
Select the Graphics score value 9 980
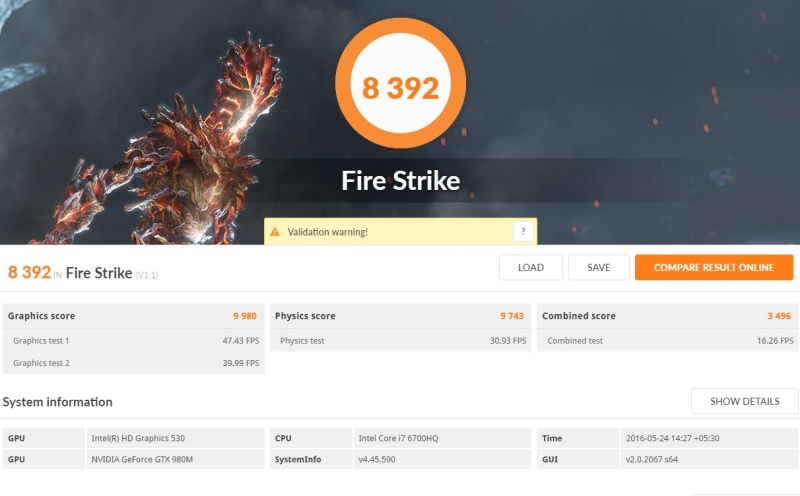(245, 316)
